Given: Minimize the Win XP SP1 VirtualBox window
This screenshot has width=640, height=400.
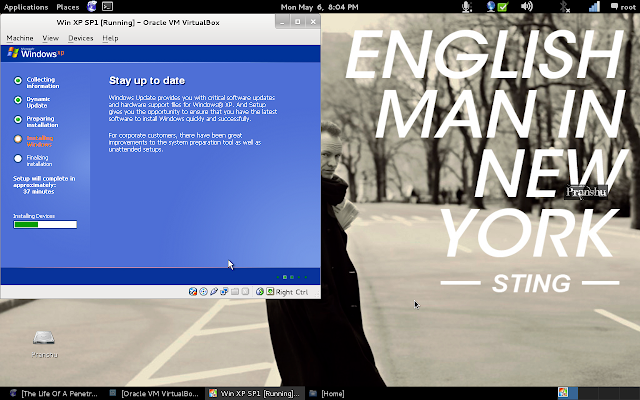Looking at the screenshot, I should coord(282,22).
